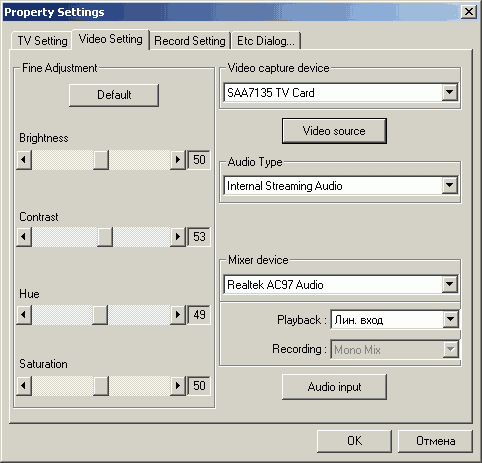Click the SAA7135 TV Card text
This screenshot has height=463, width=482.
(x=271, y=93)
